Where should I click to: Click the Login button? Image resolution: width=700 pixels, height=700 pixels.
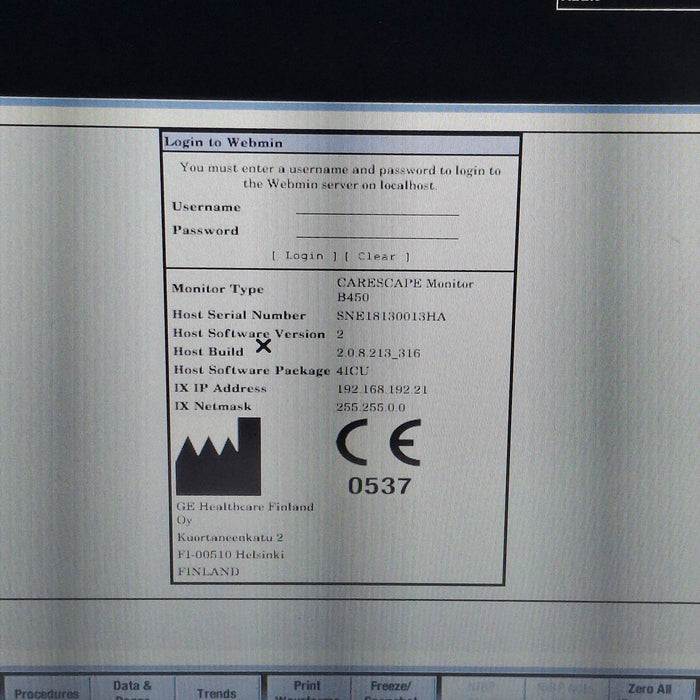click(304, 256)
